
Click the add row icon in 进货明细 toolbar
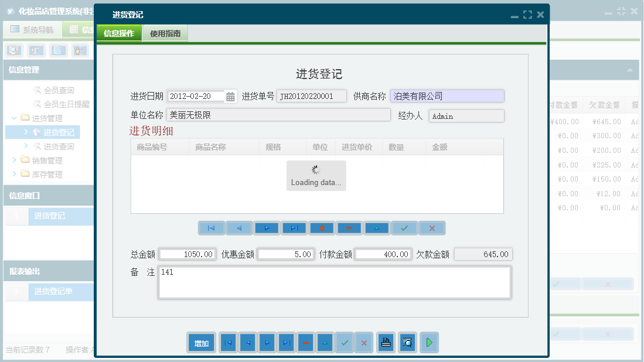[321, 228]
